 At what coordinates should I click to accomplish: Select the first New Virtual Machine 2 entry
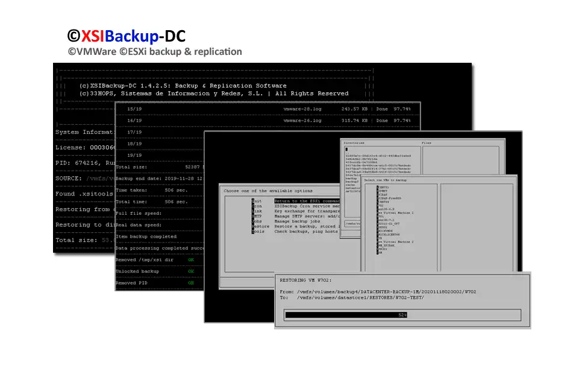395,212
